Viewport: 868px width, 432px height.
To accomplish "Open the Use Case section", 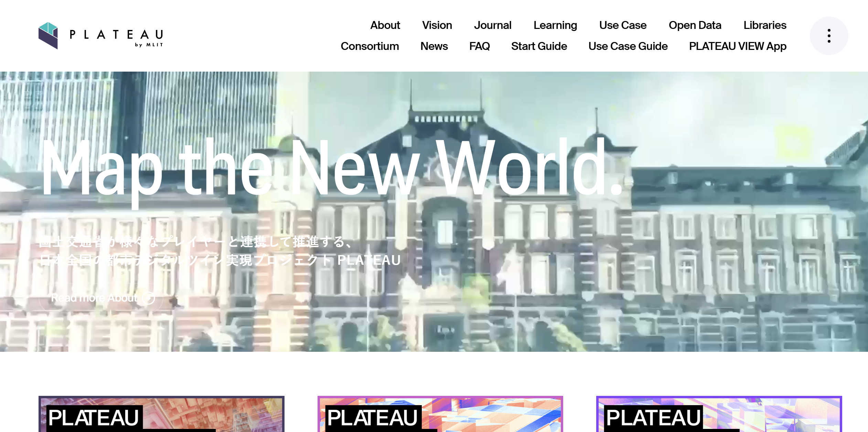I will (623, 25).
